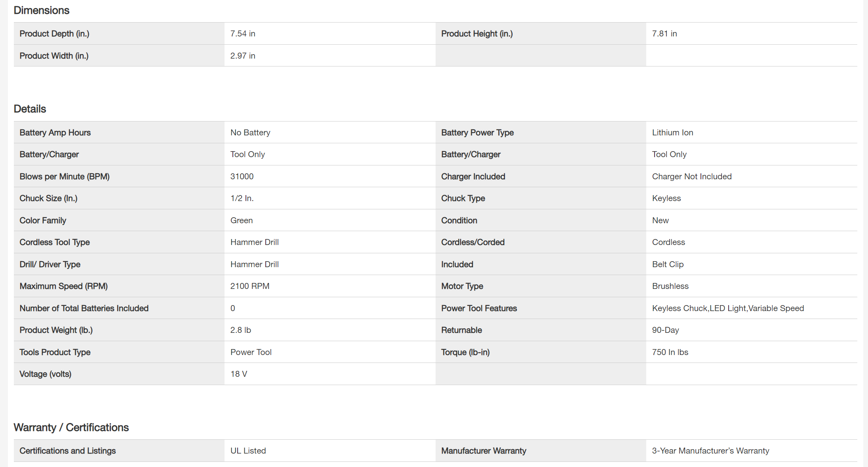Click the 7.81 in product height value

tap(664, 34)
